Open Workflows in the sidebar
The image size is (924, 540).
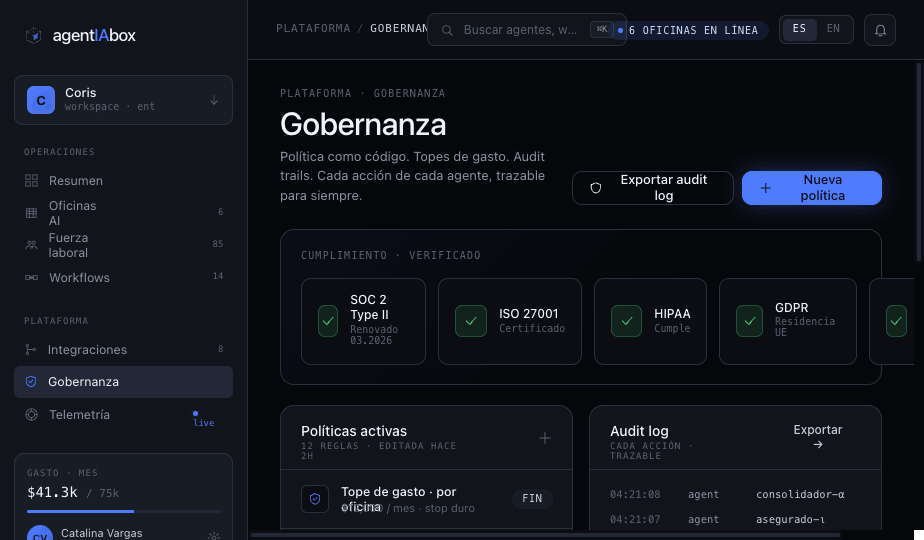(x=123, y=277)
